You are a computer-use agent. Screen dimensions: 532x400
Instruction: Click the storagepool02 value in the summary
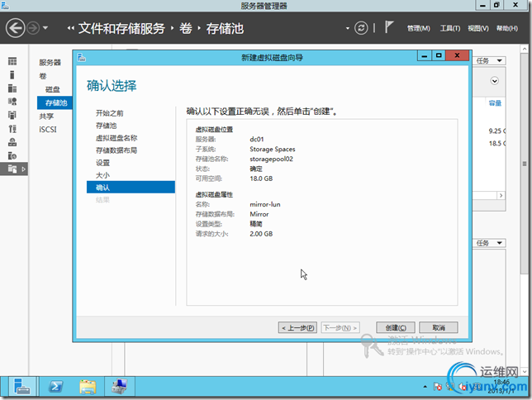pyautogui.click(x=271, y=159)
